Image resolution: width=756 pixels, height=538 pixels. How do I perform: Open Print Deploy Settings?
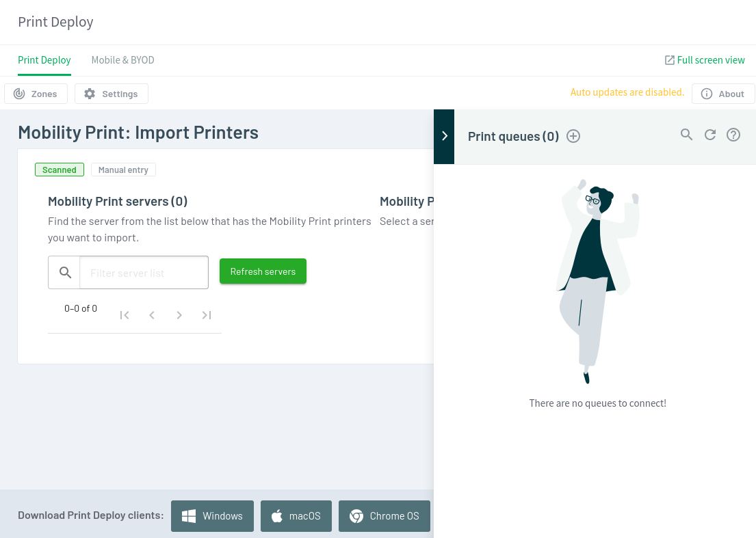click(112, 94)
